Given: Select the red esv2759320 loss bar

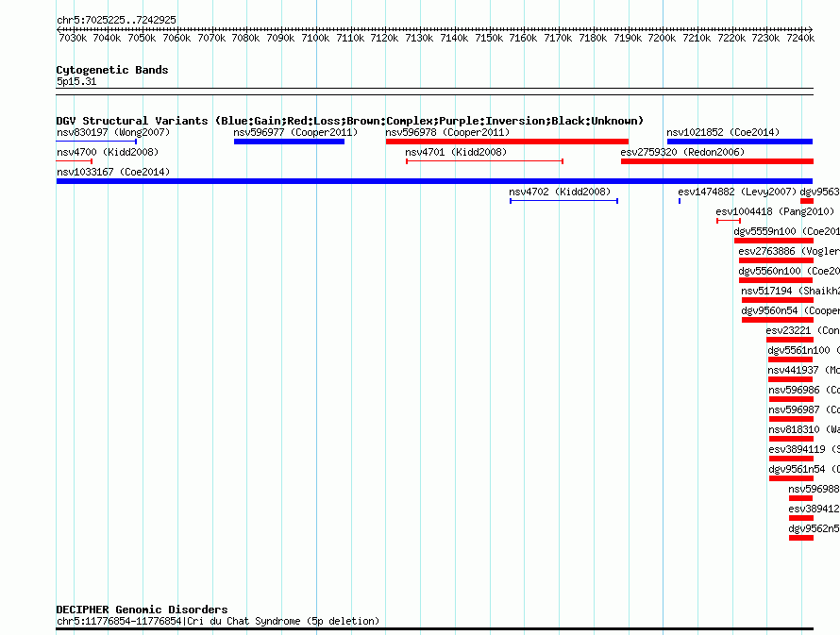Looking at the screenshot, I should pos(716,161).
